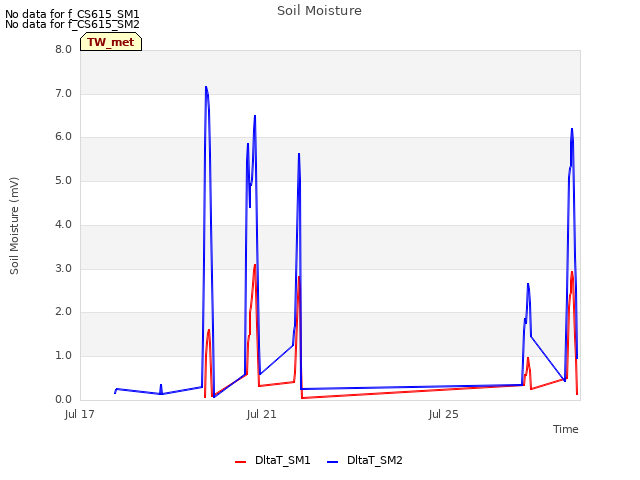Click the 7.0 y-axis tick label
Image resolution: width=640 pixels, height=480 pixels.
click(63, 93)
